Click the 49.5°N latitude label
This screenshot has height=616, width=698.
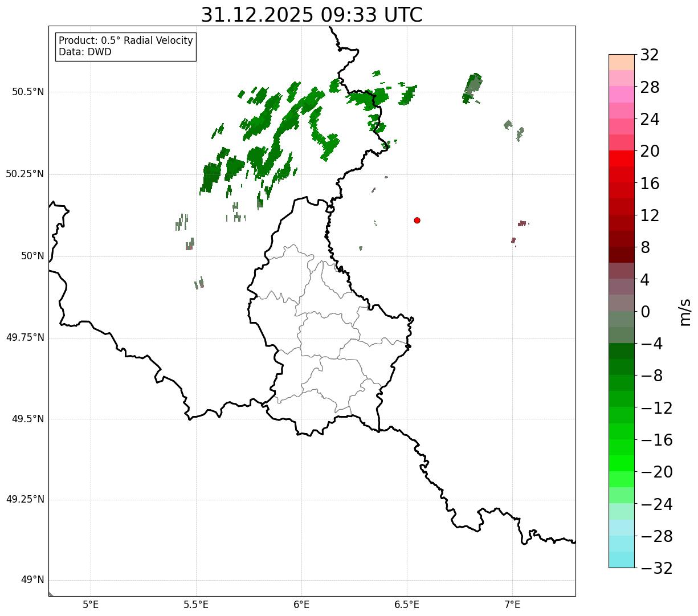28,419
